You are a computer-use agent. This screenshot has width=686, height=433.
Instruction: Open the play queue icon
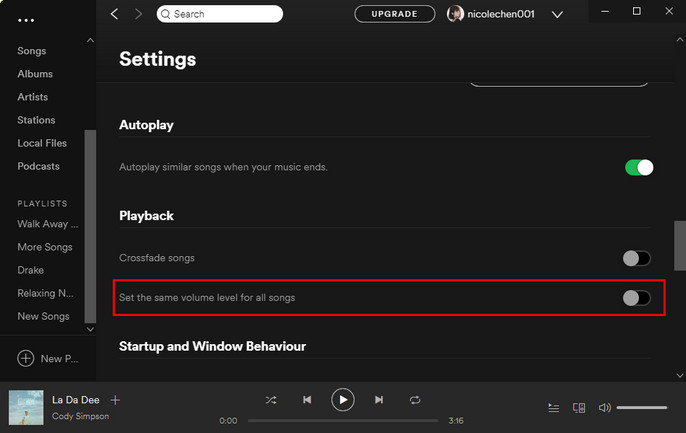554,408
